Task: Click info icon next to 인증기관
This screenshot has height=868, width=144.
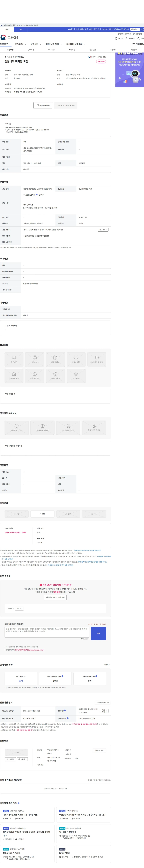Action: coord(65,710)
